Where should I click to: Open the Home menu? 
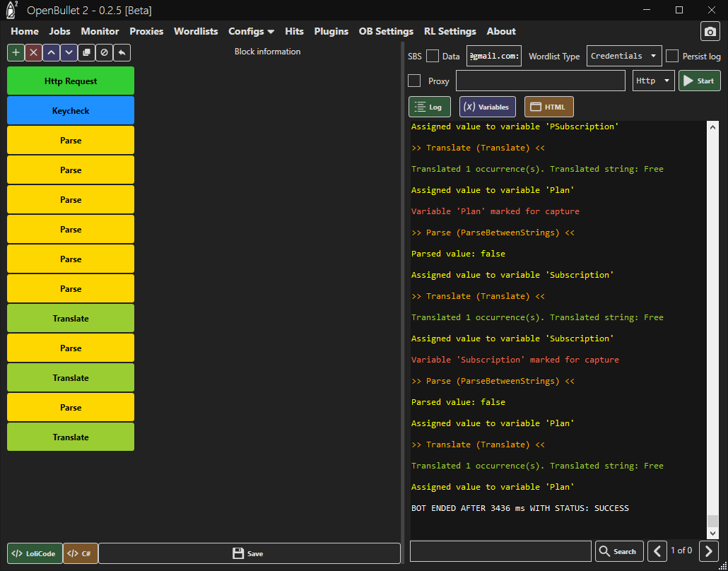click(25, 32)
